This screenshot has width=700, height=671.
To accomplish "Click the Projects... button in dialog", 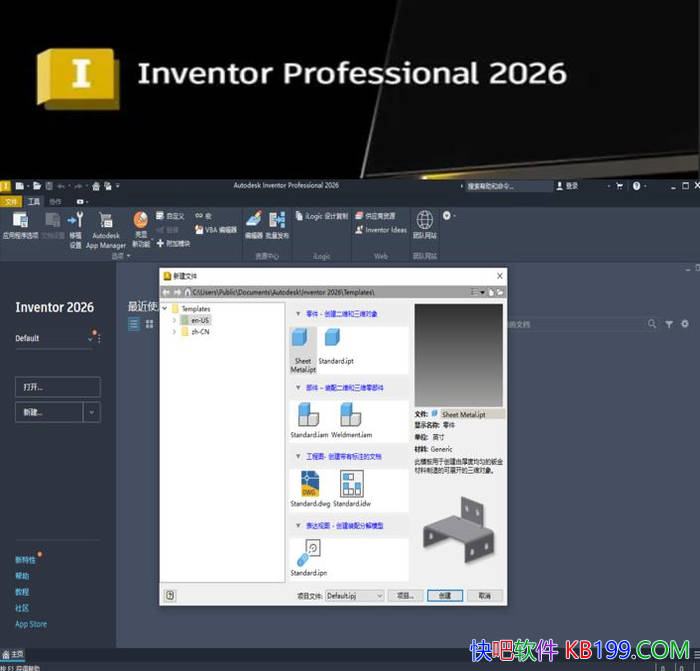I will tap(405, 596).
